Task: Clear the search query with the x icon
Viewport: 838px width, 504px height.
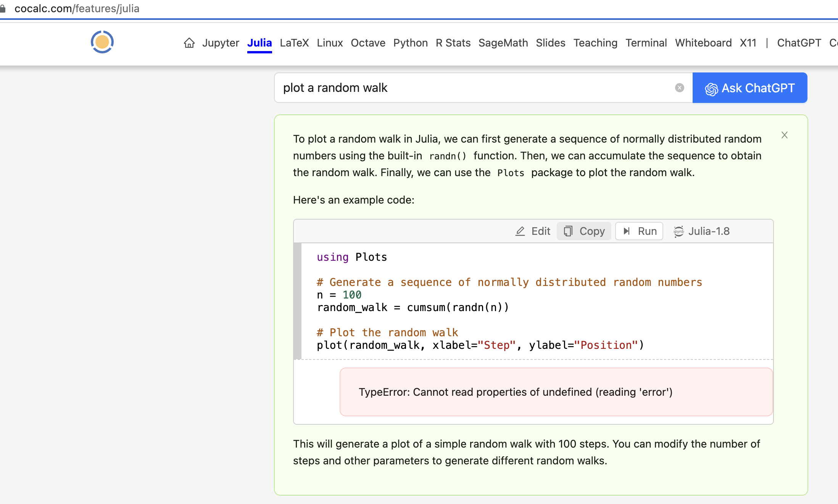Action: 680,88
